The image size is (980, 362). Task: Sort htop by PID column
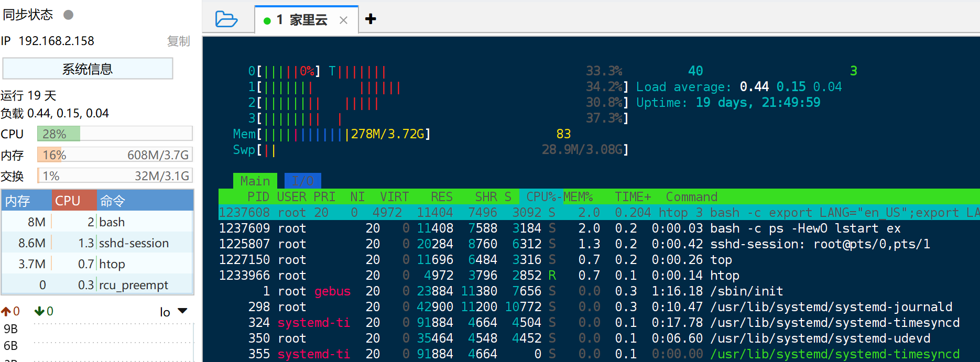click(258, 196)
